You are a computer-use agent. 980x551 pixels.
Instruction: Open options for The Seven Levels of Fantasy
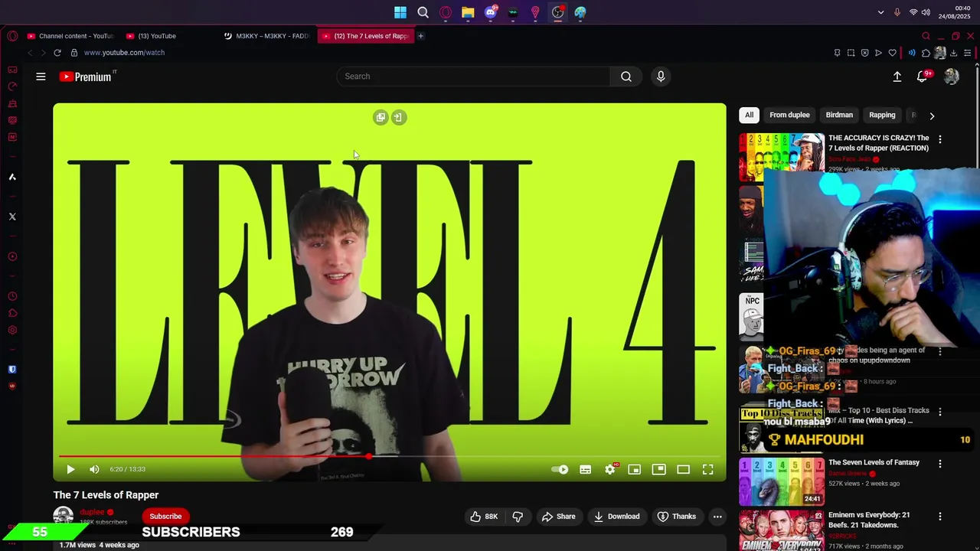940,464
